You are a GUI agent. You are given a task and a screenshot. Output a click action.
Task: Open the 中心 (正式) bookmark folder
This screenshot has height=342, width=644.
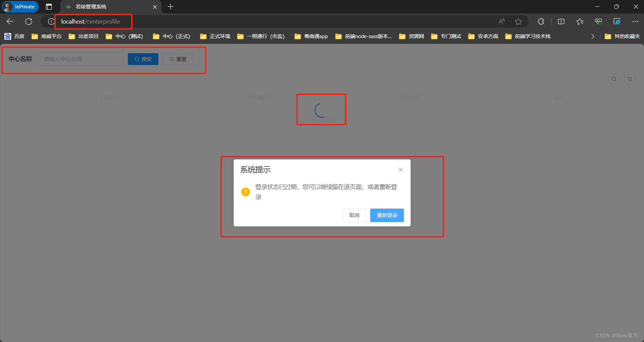point(172,36)
